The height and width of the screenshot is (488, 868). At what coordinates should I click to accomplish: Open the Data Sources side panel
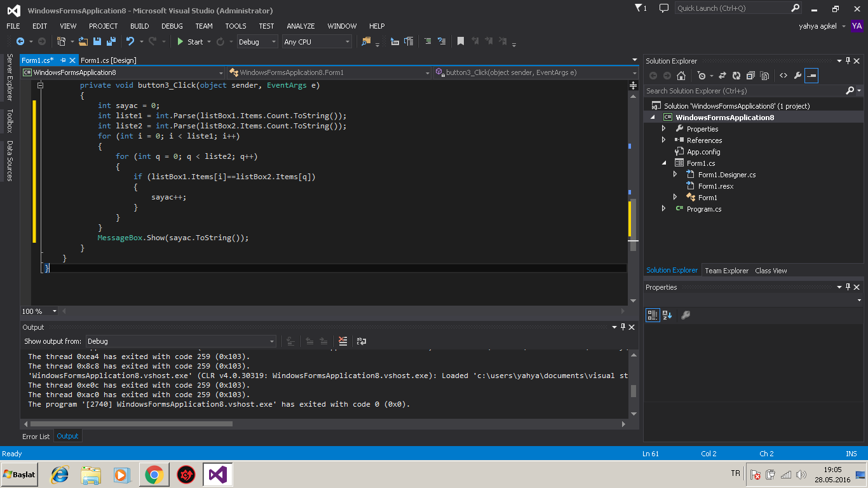(x=10, y=161)
